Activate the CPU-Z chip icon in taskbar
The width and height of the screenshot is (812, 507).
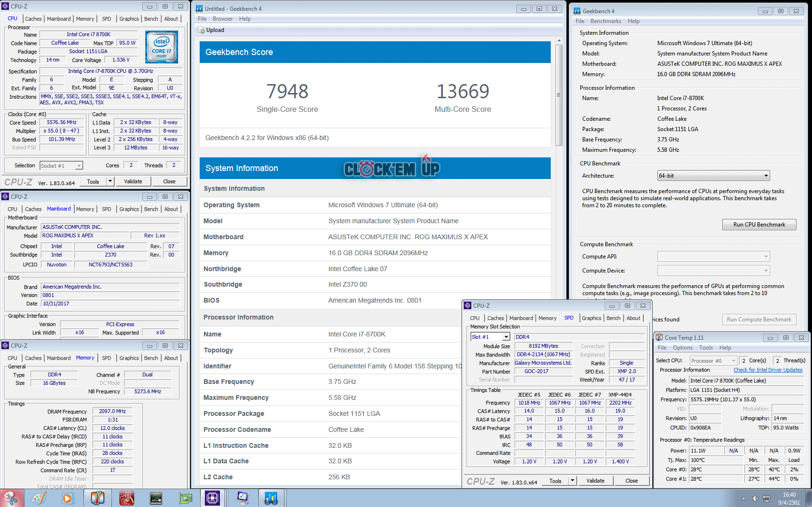tap(212, 498)
